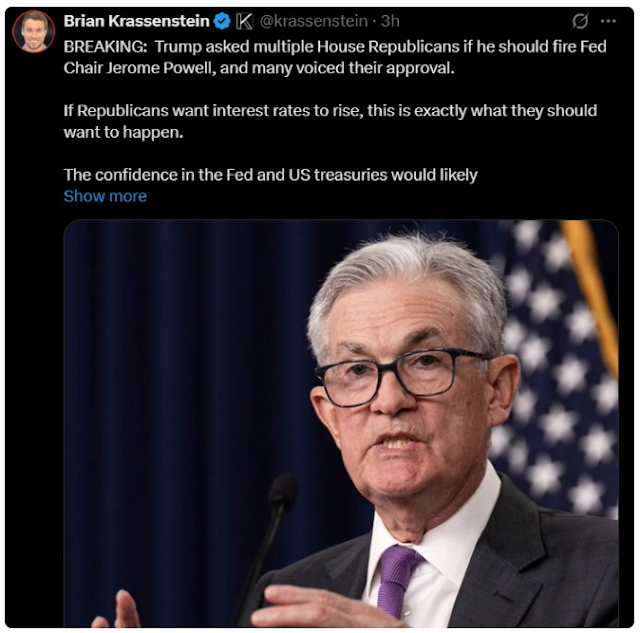Click the line starting 'If Republicans want interest rates'

[x=330, y=111]
